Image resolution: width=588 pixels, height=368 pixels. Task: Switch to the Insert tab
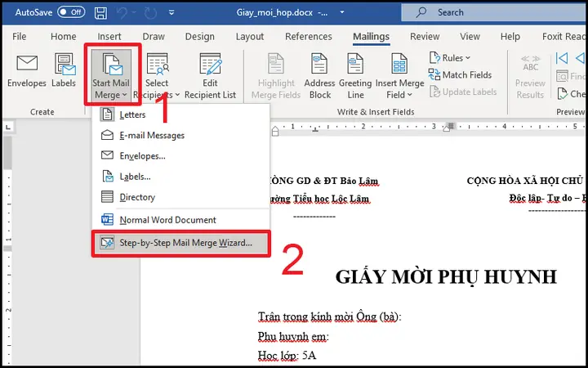109,37
